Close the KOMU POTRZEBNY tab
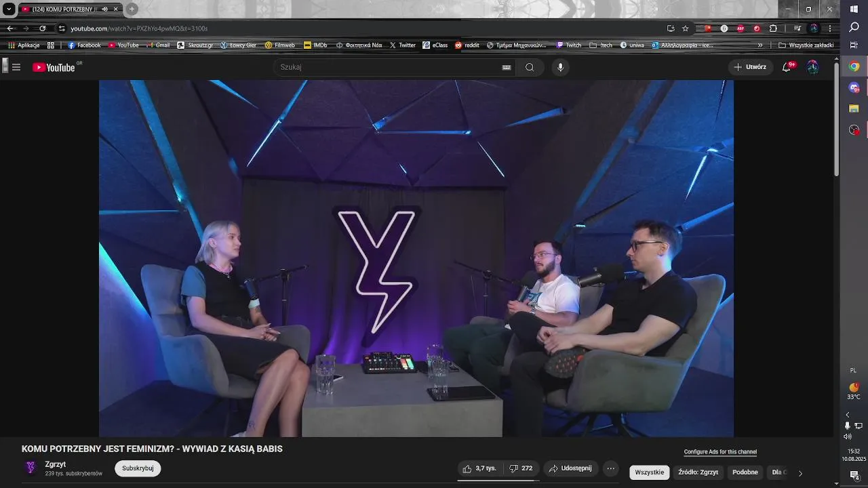The image size is (868, 488). (115, 9)
